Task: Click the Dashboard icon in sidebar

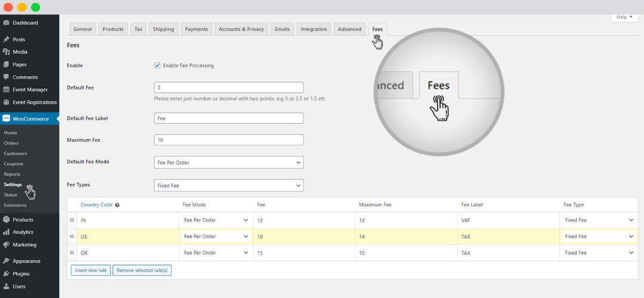Action: tap(6, 23)
